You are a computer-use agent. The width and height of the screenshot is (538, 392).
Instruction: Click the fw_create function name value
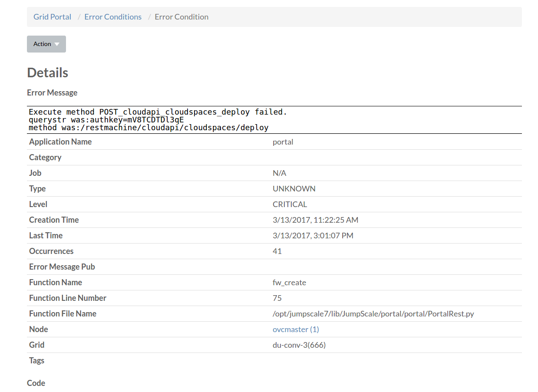click(x=289, y=283)
